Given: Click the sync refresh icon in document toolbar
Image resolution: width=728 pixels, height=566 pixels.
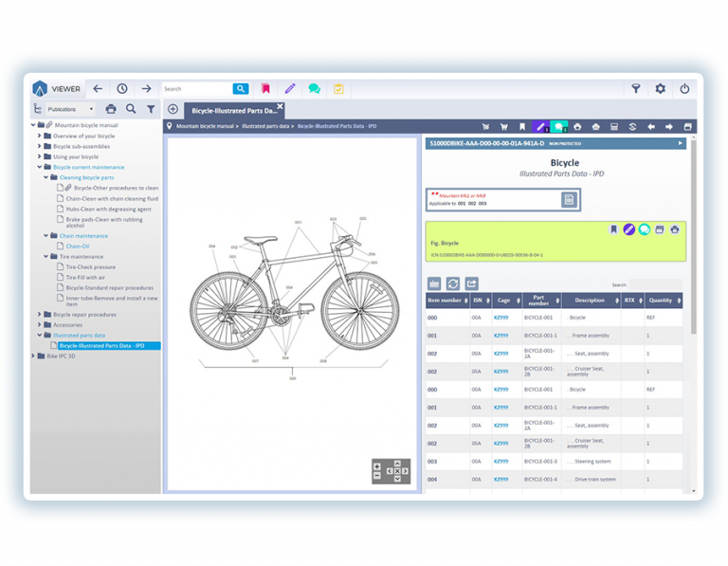Looking at the screenshot, I should point(632,126).
